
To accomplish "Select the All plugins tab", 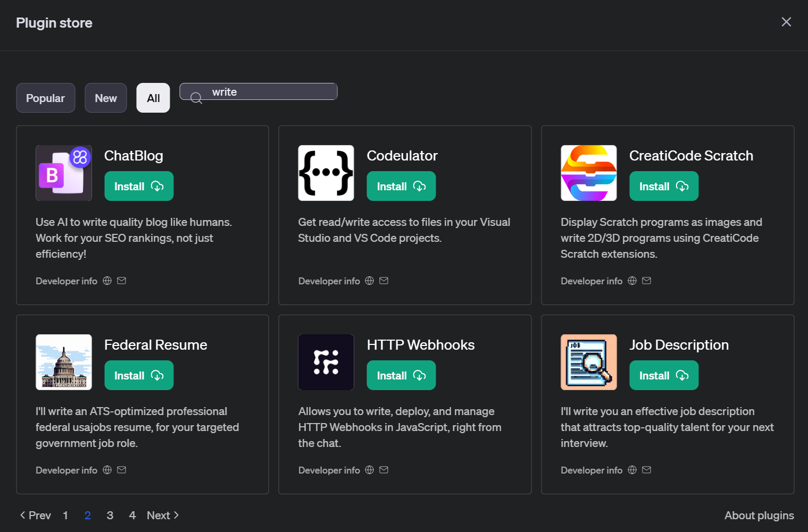I will click(153, 98).
